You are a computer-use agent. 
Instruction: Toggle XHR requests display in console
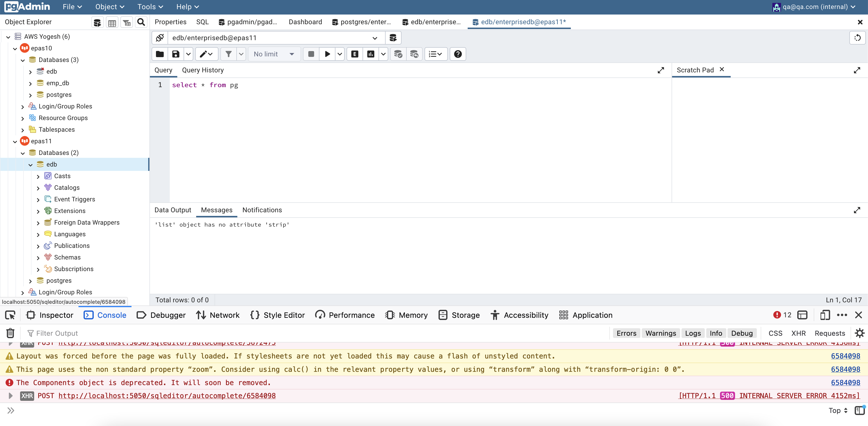coord(798,333)
